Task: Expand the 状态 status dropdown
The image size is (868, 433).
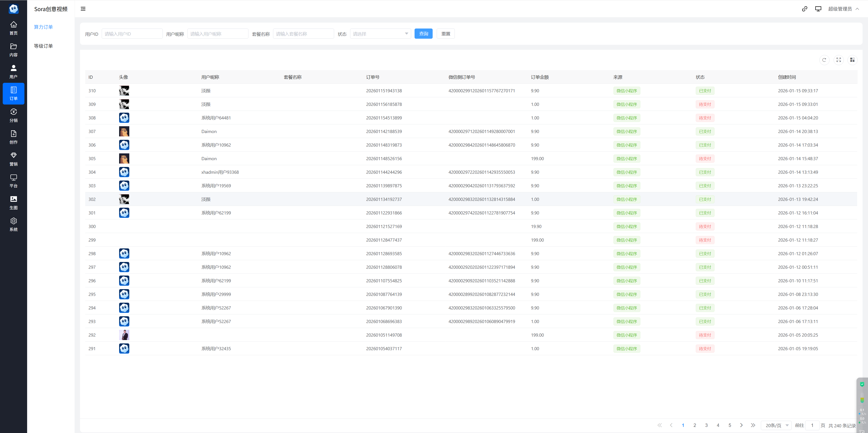Action: point(380,34)
